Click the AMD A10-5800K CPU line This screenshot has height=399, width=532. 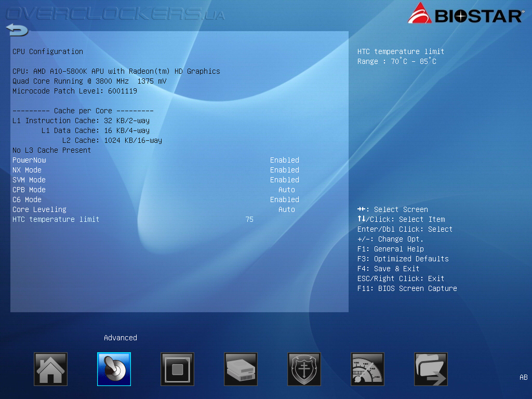click(x=116, y=71)
